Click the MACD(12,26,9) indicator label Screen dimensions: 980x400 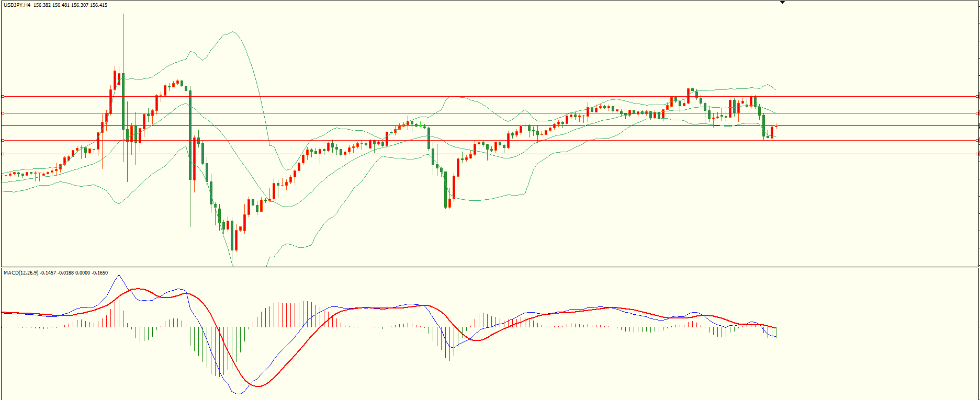pyautogui.click(x=21, y=273)
